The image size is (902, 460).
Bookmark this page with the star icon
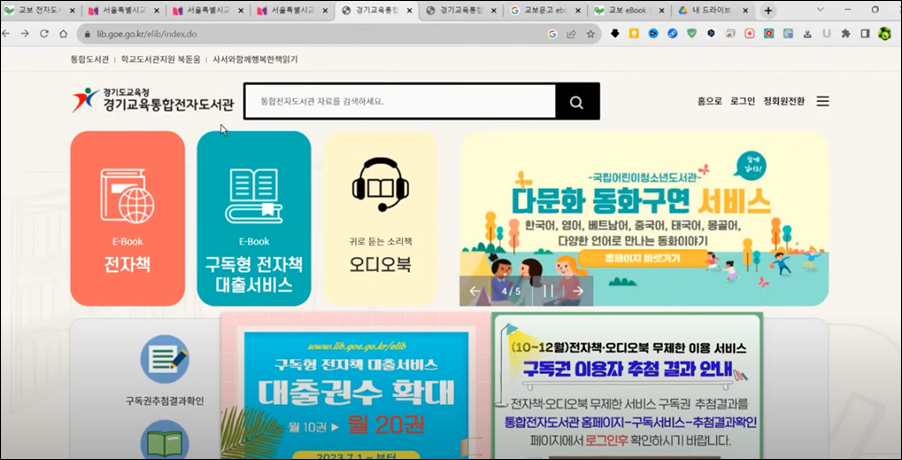coord(591,34)
